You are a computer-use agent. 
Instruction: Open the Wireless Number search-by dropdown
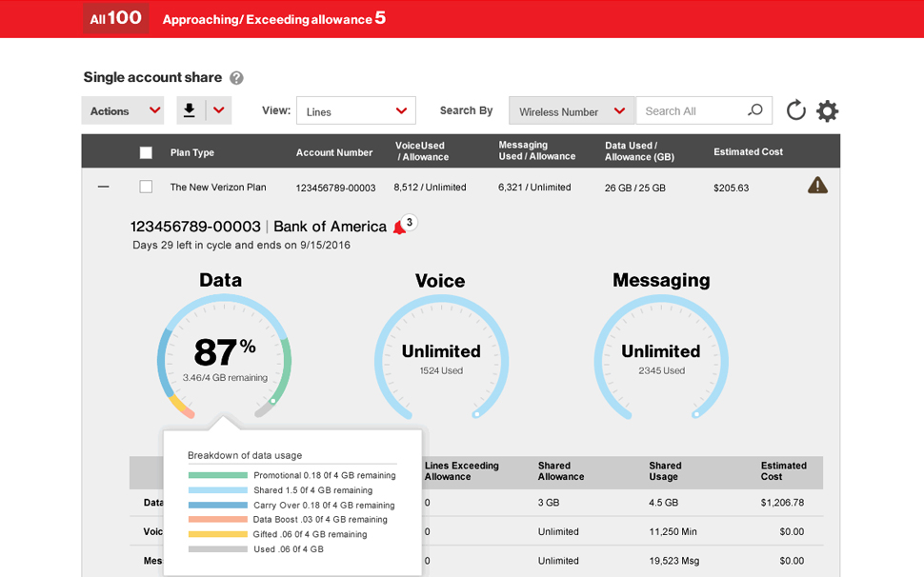(x=572, y=110)
